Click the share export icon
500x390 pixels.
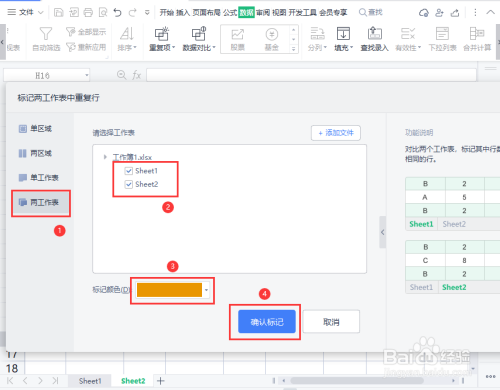click(x=455, y=13)
